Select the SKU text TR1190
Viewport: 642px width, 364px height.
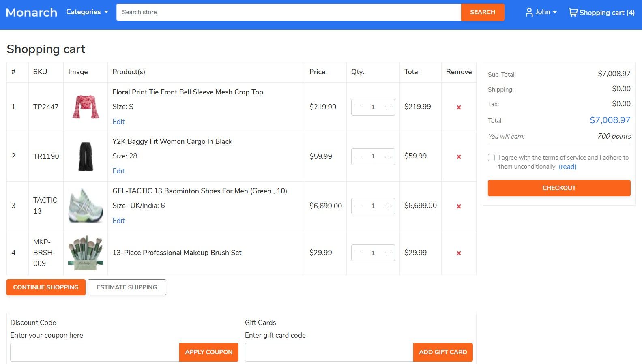pos(46,156)
